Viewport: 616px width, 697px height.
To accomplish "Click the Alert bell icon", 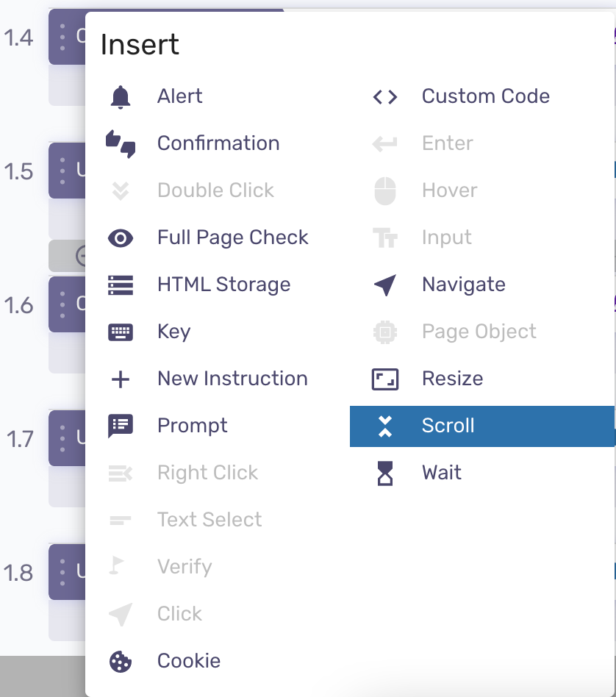I will 120,97.
